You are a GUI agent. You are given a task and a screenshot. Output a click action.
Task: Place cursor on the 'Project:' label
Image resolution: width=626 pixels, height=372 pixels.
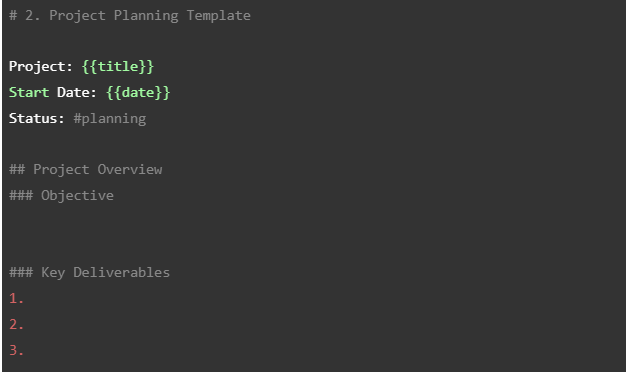coord(40,66)
